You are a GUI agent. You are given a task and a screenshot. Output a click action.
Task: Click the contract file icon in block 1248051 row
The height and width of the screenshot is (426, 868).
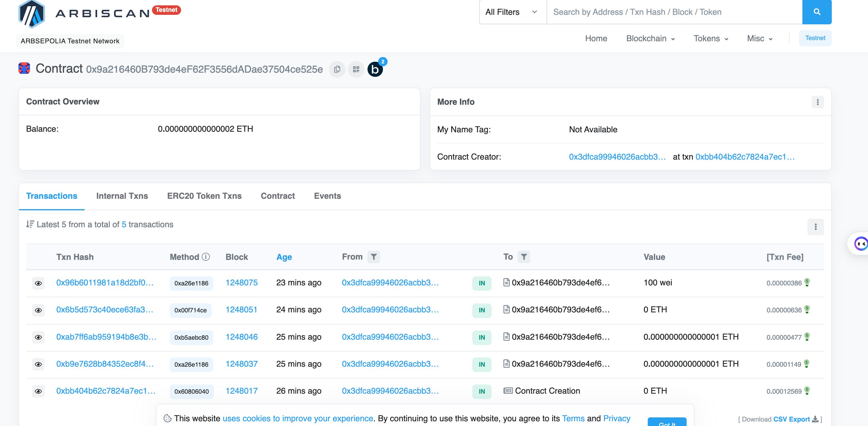click(506, 309)
